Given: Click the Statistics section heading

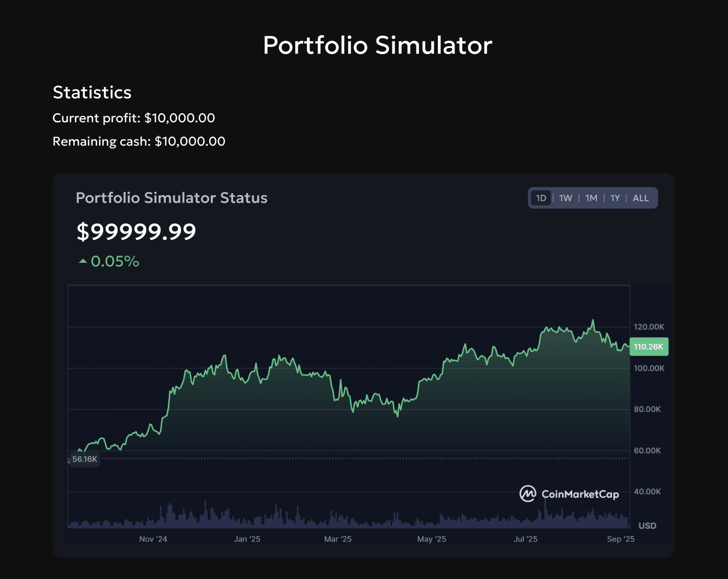Looking at the screenshot, I should coord(92,93).
